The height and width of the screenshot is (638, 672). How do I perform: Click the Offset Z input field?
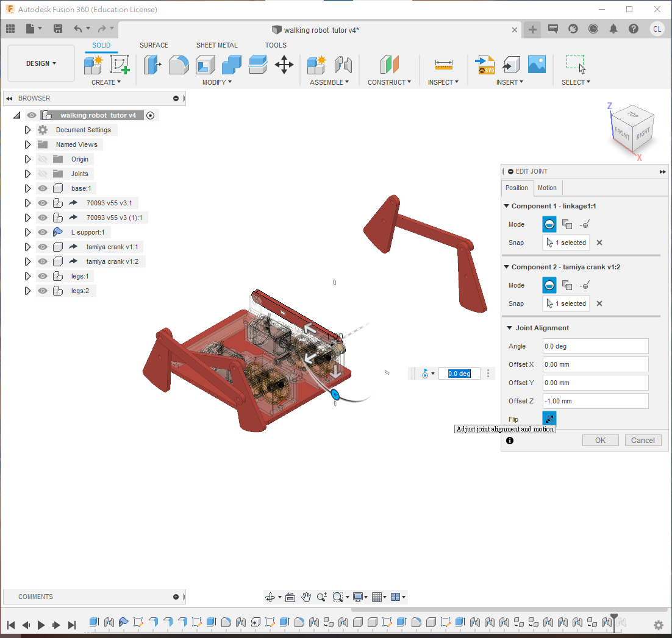coord(595,401)
